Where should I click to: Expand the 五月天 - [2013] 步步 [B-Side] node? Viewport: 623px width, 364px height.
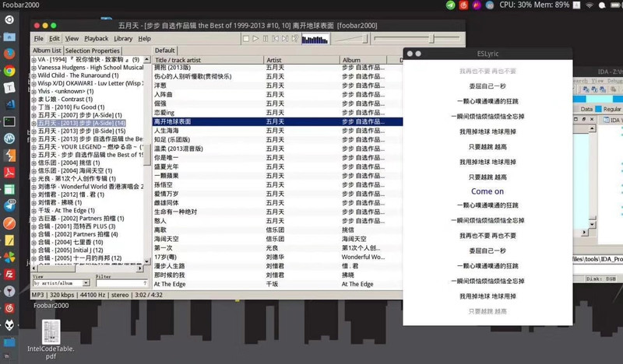(x=34, y=131)
